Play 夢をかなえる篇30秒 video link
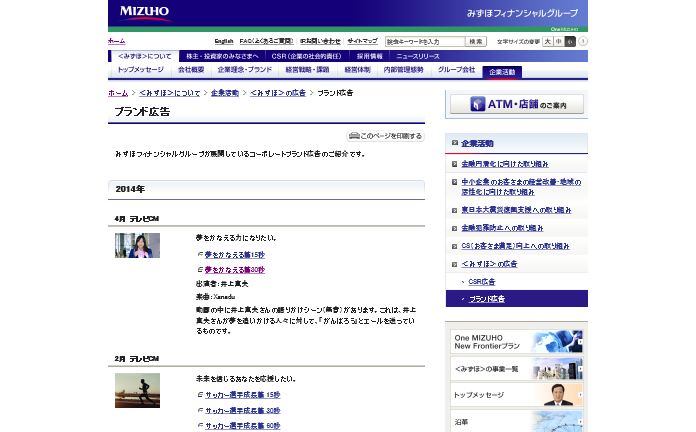 click(234, 270)
